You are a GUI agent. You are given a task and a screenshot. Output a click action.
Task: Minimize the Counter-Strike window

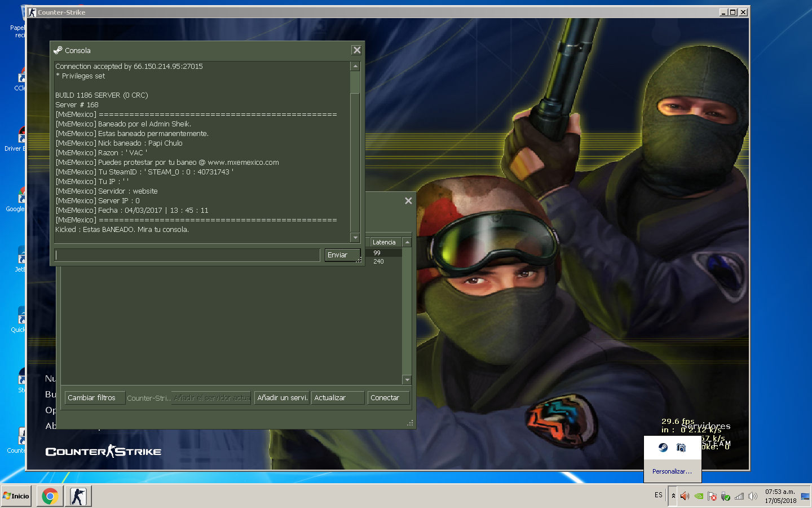(723, 12)
